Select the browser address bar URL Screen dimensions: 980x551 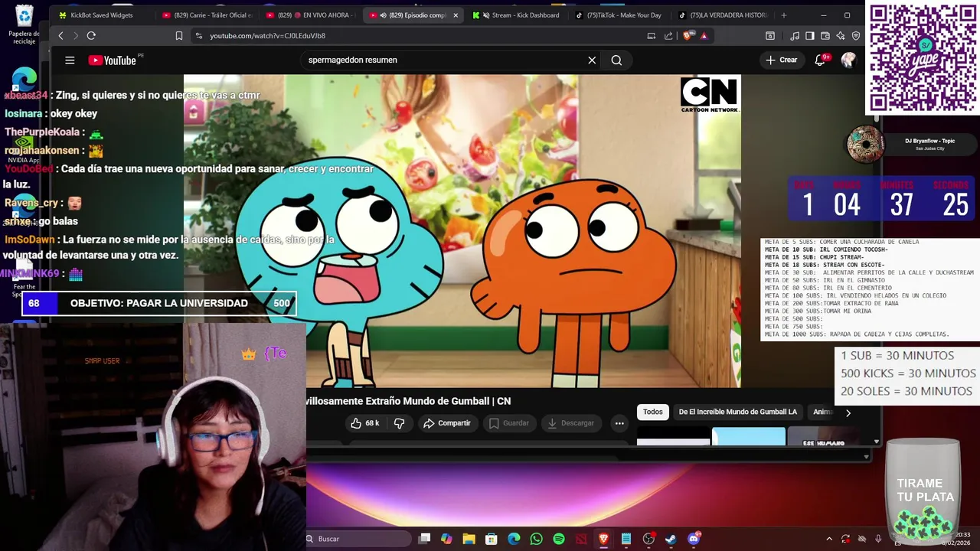click(x=267, y=35)
